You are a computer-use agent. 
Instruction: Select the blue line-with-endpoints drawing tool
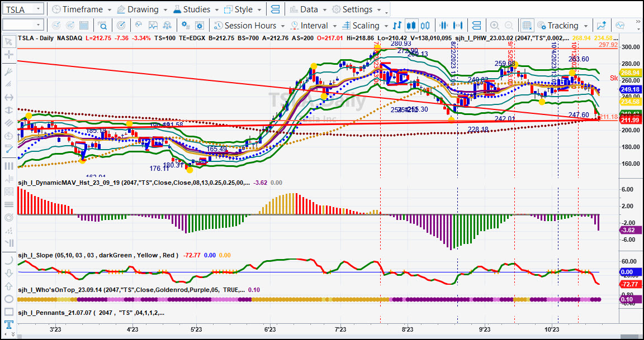[8, 149]
